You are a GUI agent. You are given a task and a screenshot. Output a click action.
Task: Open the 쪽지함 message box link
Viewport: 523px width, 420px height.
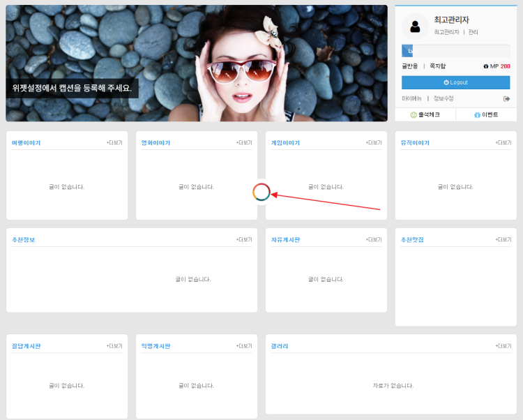[x=437, y=66]
